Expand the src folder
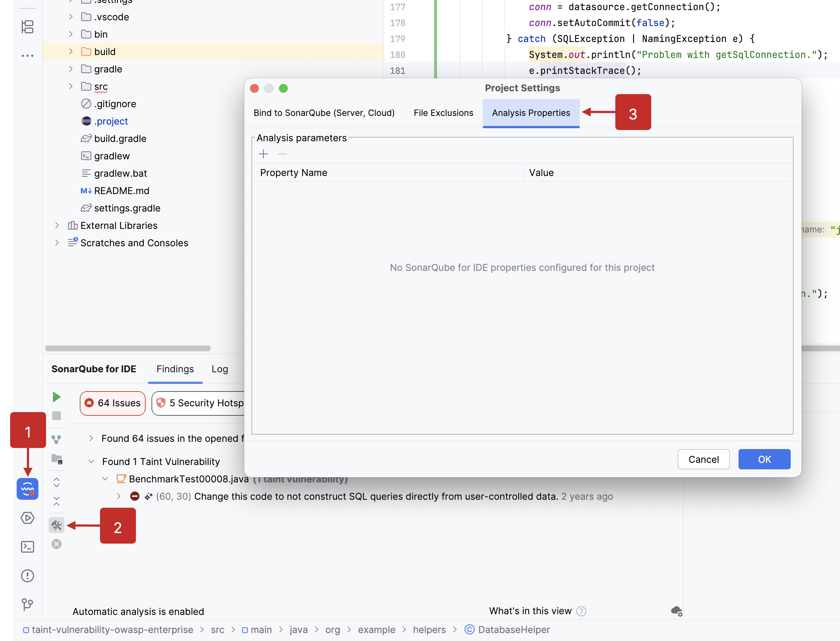The height and width of the screenshot is (641, 840). [71, 86]
